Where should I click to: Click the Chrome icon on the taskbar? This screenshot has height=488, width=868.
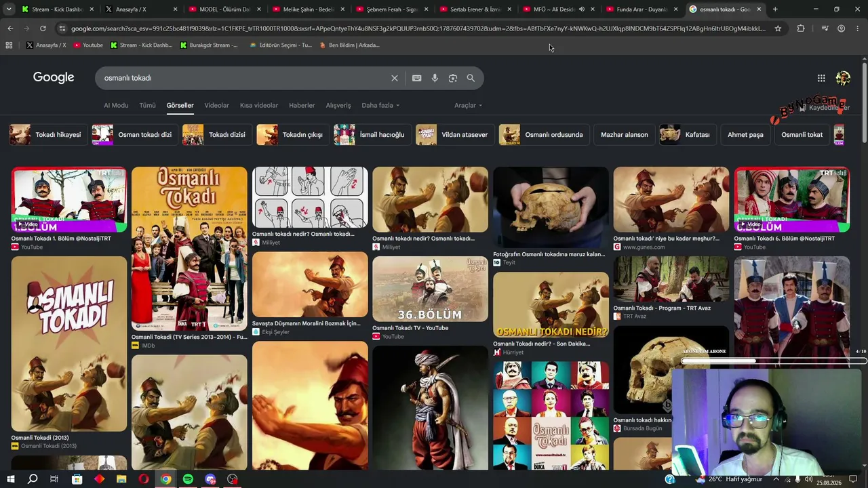[165, 479]
